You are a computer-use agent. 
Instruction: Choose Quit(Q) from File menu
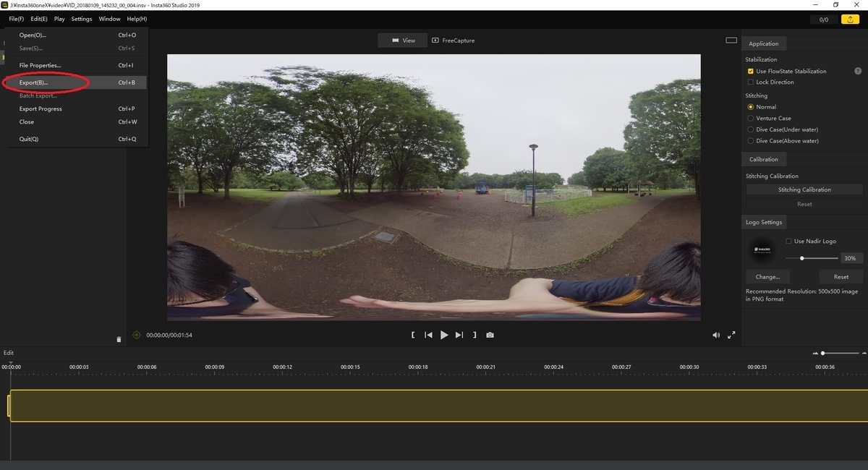click(x=77, y=139)
